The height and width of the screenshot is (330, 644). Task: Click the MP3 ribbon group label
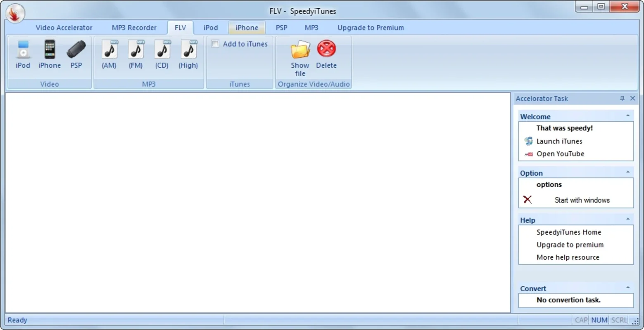[x=149, y=84]
